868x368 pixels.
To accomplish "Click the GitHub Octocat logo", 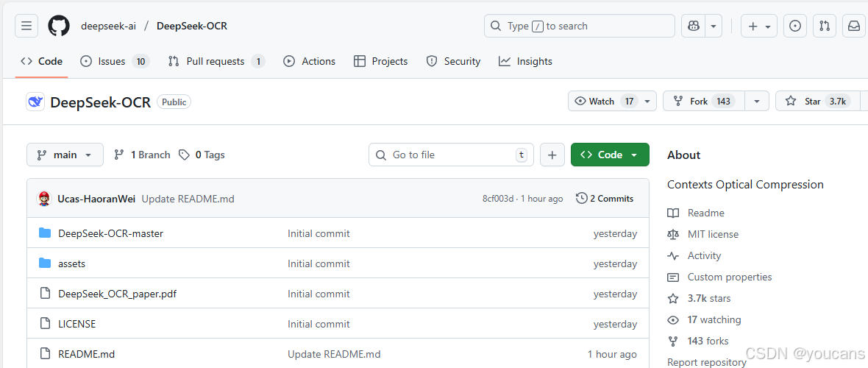I will (x=59, y=26).
